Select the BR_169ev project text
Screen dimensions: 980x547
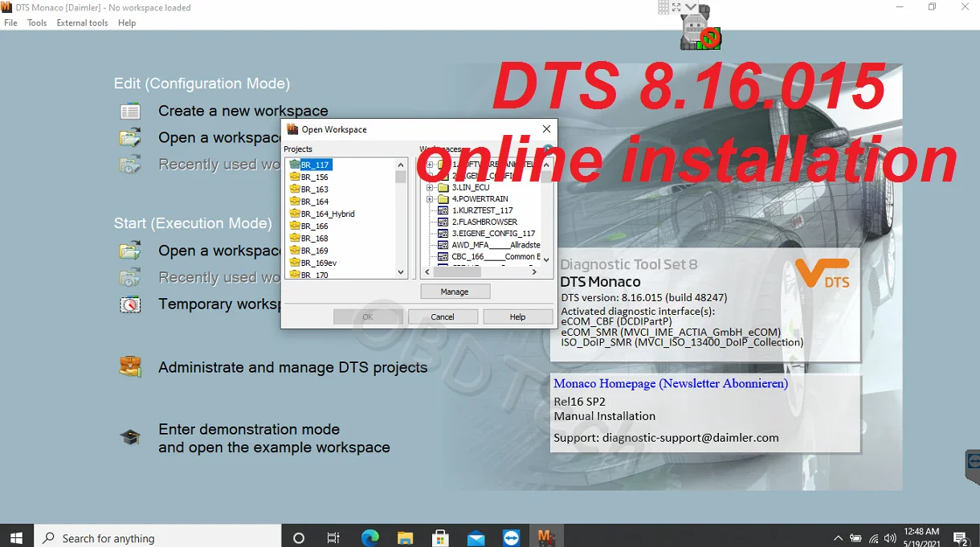click(x=319, y=263)
